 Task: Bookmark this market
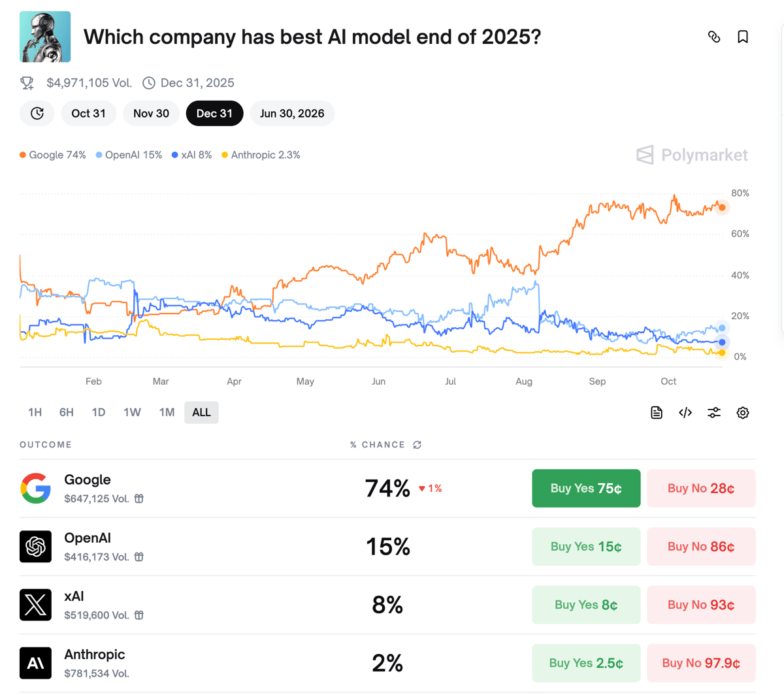click(742, 37)
